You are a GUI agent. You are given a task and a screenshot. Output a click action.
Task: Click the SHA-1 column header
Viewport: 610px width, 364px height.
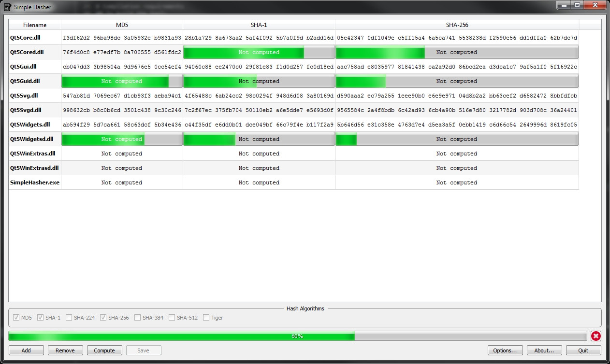pos(259,25)
